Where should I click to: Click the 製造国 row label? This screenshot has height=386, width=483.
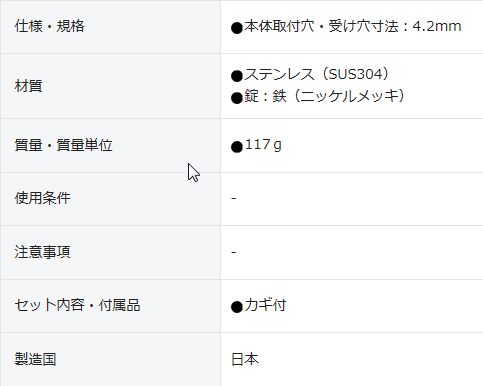click(35, 359)
